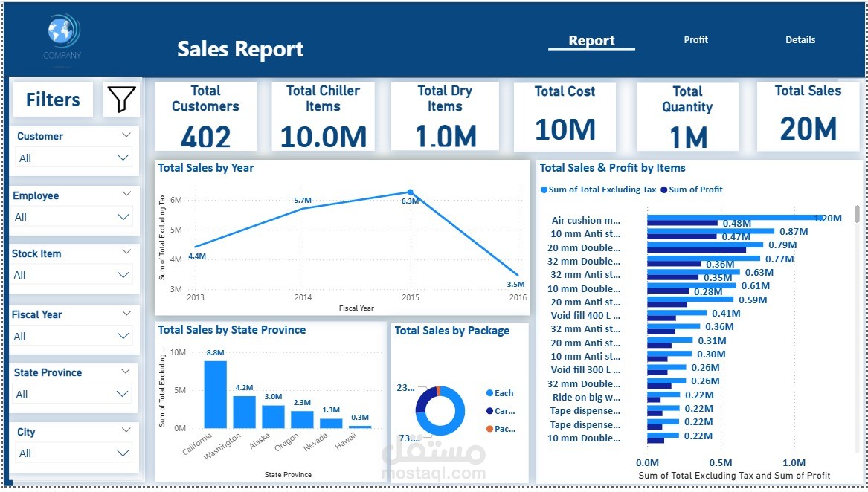Select the Ride on big w... item label
Screen dimensions: 868x492
coord(586,397)
